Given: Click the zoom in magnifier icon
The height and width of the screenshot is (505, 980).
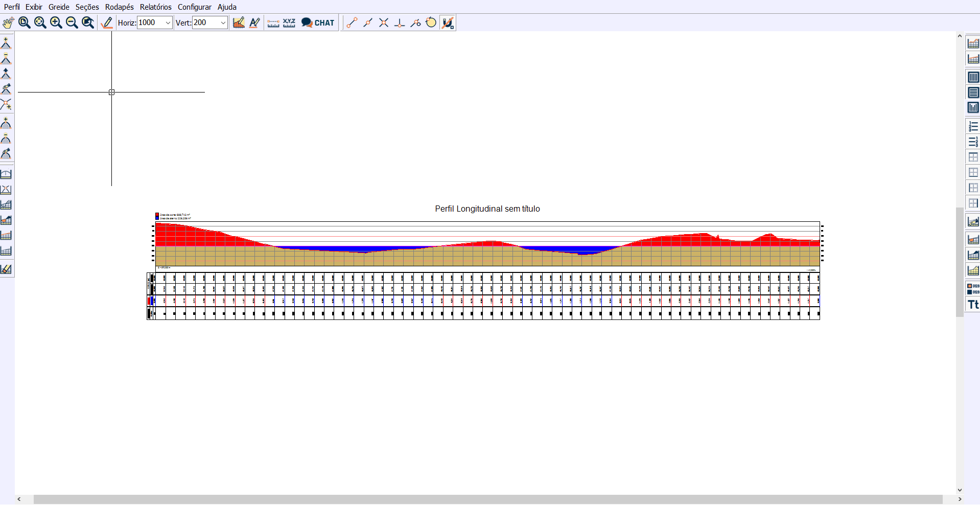Looking at the screenshot, I should click(x=56, y=22).
